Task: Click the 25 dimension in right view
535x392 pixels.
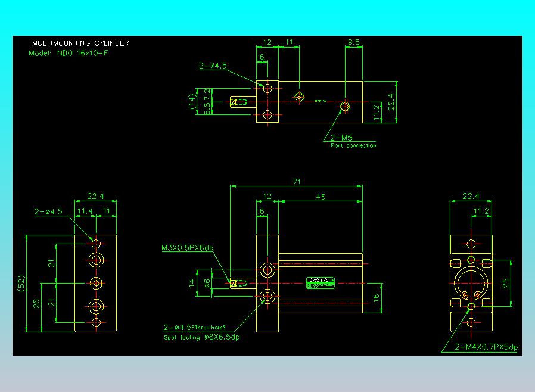Action: [506, 283]
